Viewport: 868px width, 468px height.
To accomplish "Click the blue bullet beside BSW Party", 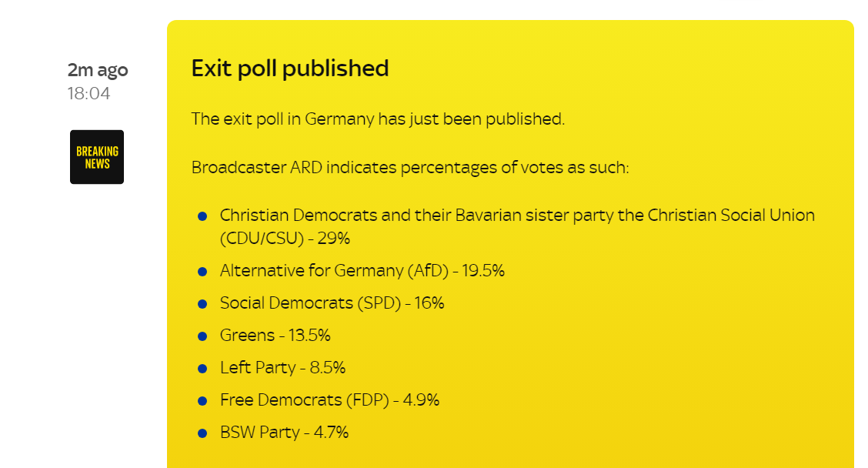I will pos(202,433).
